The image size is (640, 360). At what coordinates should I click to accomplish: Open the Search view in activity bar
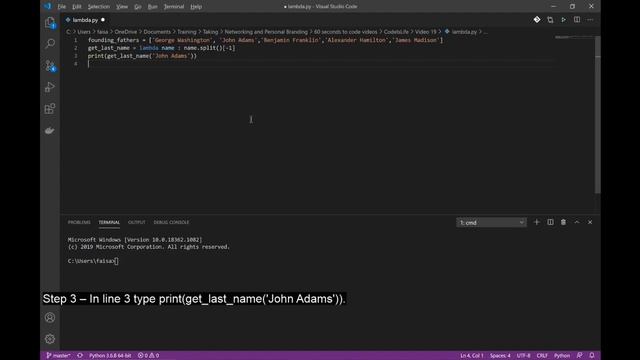pos(50,44)
